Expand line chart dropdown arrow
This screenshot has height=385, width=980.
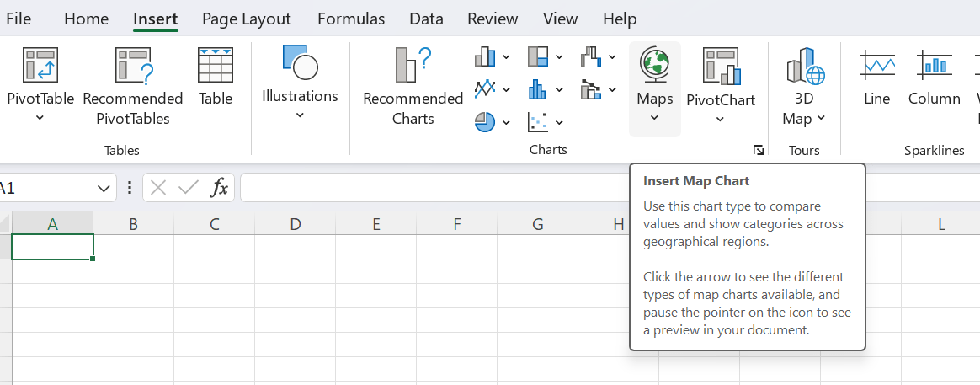pyautogui.click(x=506, y=90)
